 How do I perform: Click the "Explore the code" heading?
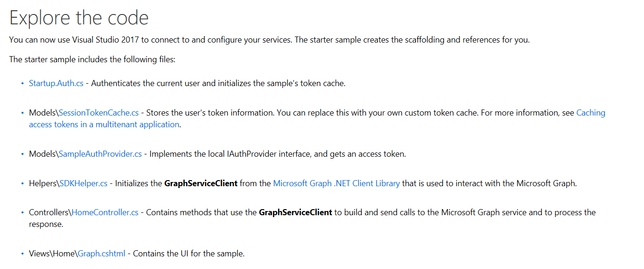(79, 18)
